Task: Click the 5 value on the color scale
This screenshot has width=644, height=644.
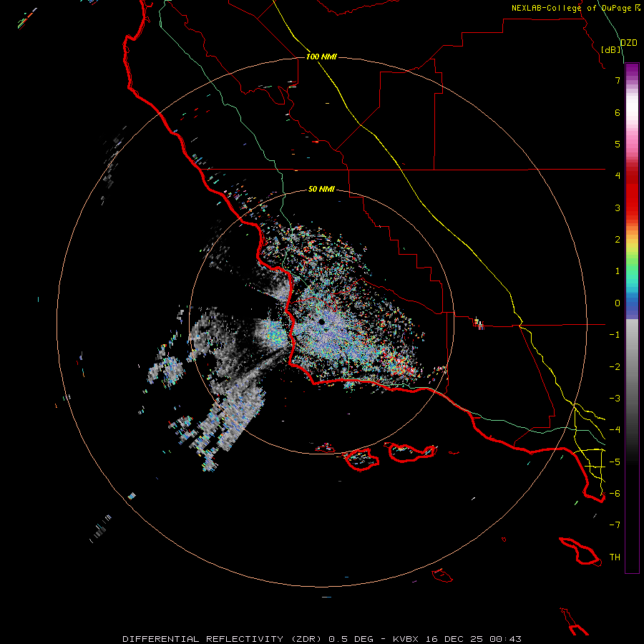Action: [618, 144]
